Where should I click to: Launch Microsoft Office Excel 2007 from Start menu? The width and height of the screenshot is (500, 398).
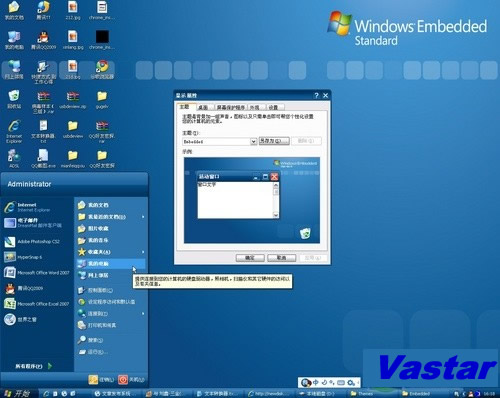[x=37, y=304]
